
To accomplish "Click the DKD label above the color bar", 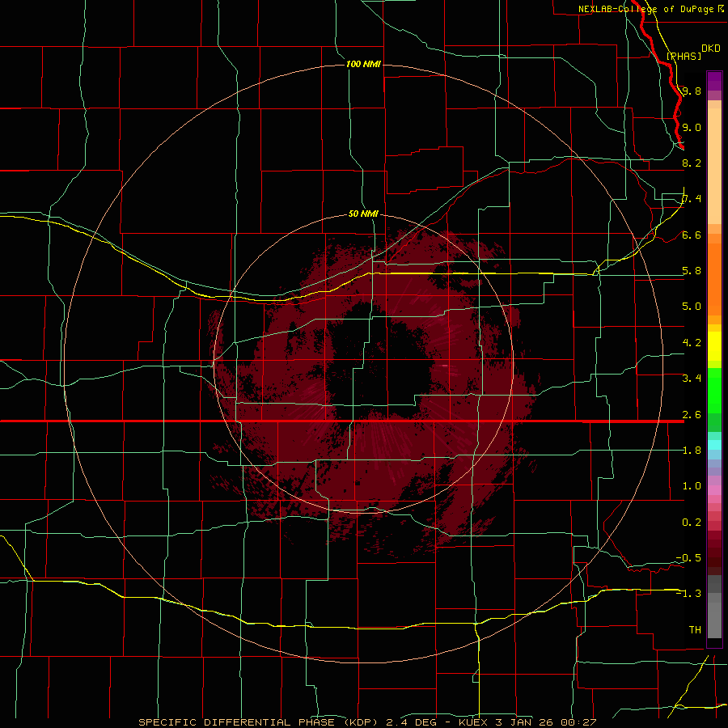I will 711,49.
